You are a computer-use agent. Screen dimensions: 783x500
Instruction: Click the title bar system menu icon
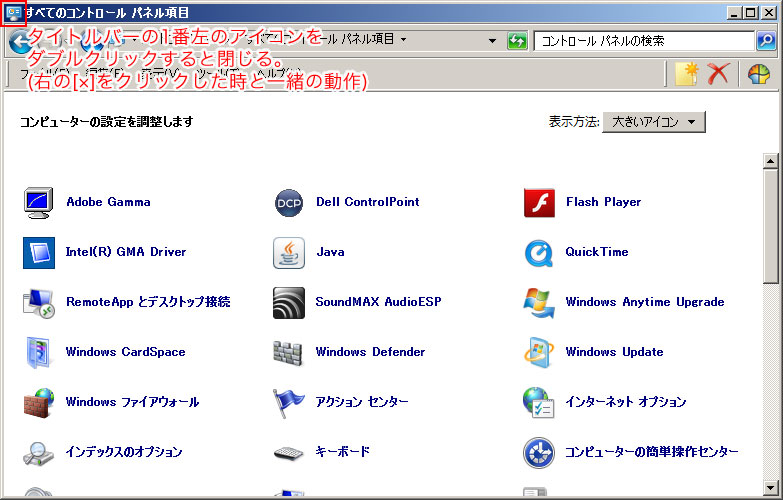(13, 13)
